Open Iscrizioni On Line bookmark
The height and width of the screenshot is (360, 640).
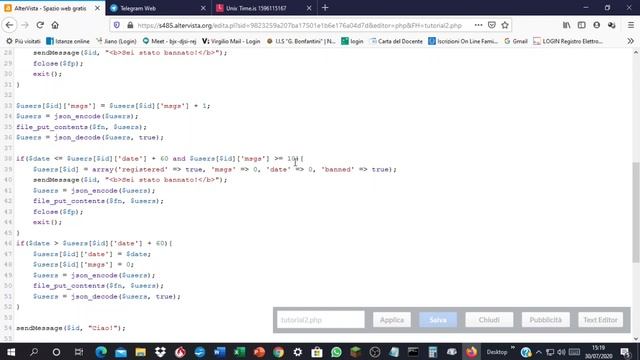point(463,41)
